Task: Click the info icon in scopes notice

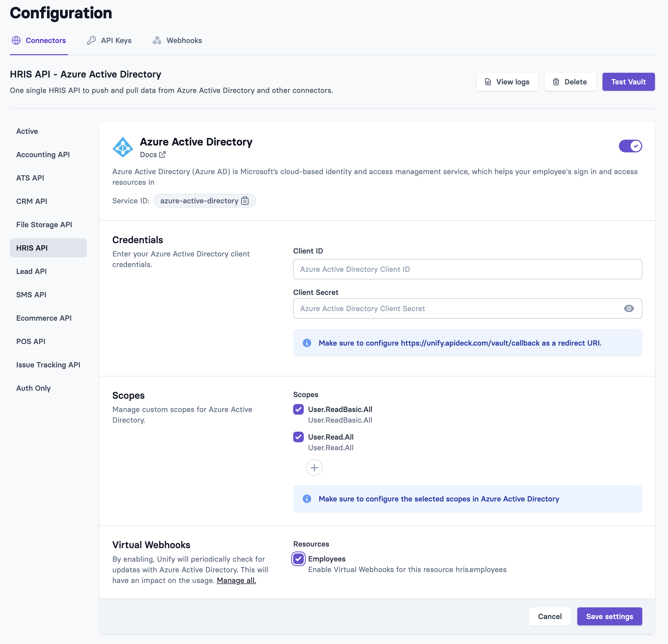Action: (307, 499)
